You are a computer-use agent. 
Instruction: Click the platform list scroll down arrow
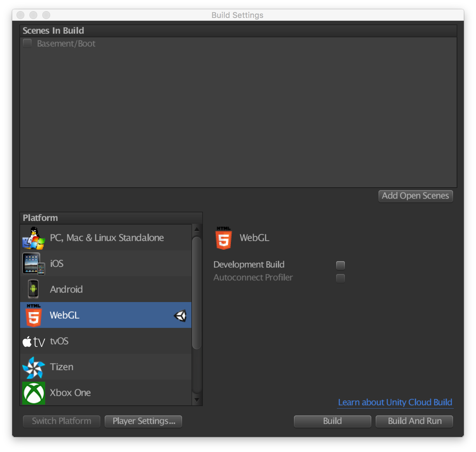[x=197, y=400]
